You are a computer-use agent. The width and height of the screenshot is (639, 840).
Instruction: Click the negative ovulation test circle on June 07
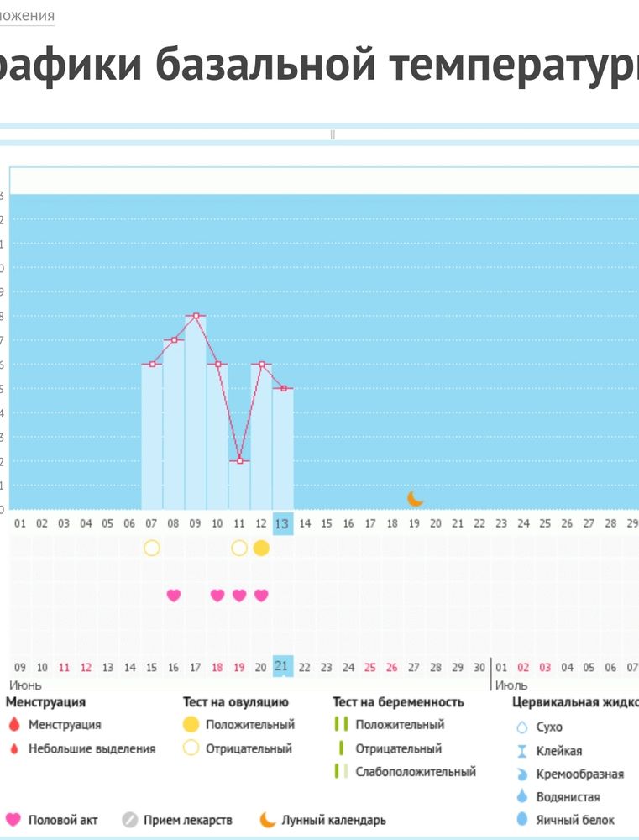(x=151, y=549)
